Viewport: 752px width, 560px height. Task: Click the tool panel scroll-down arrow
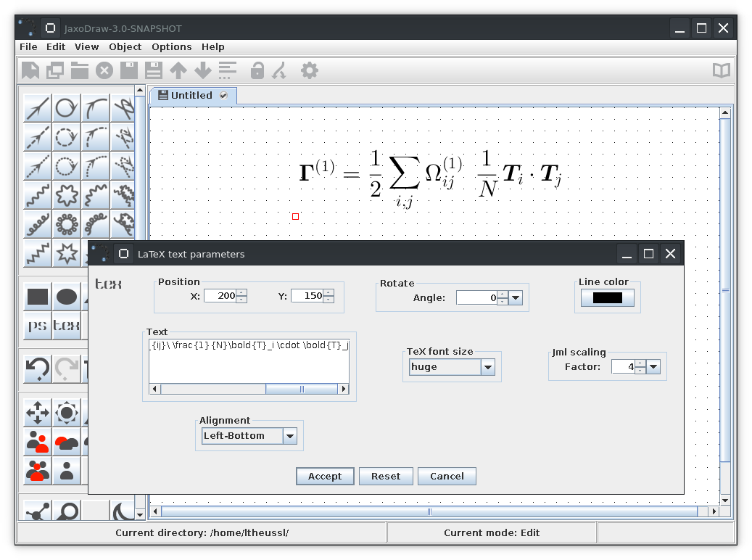click(x=140, y=514)
